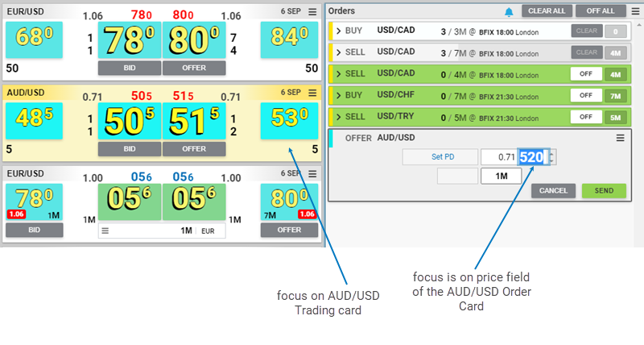Click the 4M size badge on SELL USD/CAD 0/4M
644x345 pixels.
(616, 74)
